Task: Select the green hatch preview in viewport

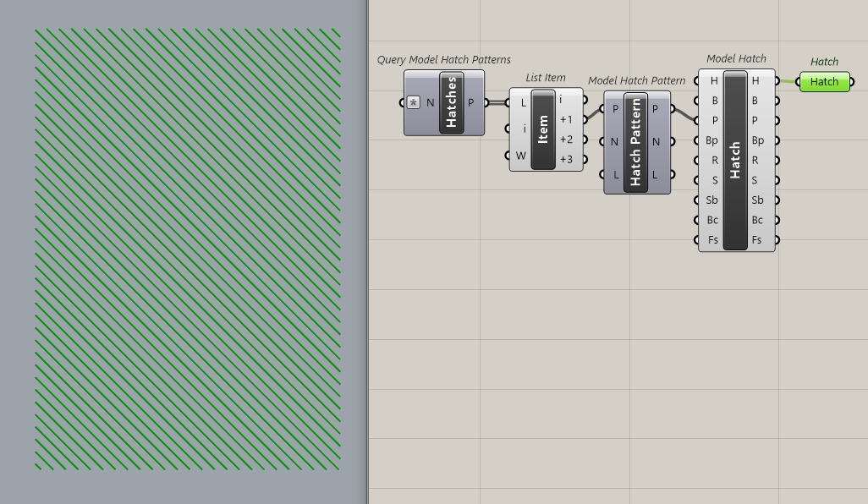Action: [188, 249]
